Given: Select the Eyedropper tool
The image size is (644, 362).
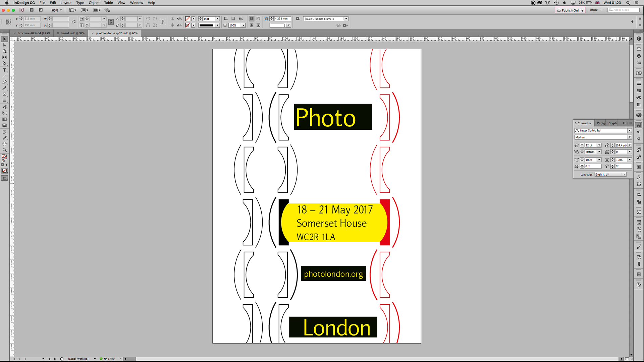Looking at the screenshot, I should (x=5, y=138).
